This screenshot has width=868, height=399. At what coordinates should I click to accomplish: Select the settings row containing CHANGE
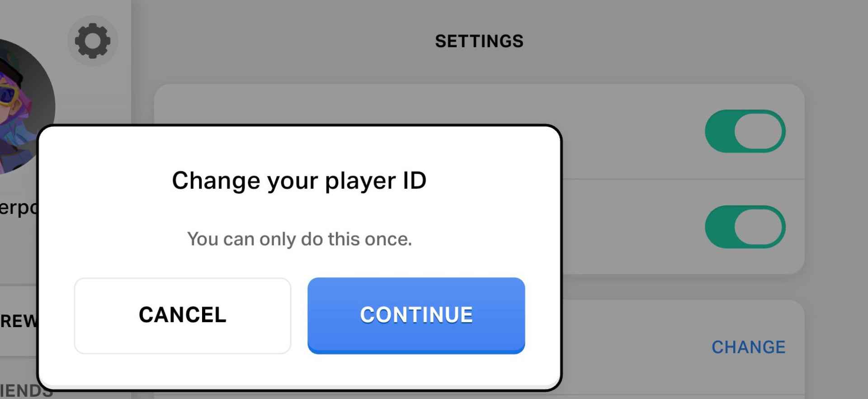coord(633,347)
